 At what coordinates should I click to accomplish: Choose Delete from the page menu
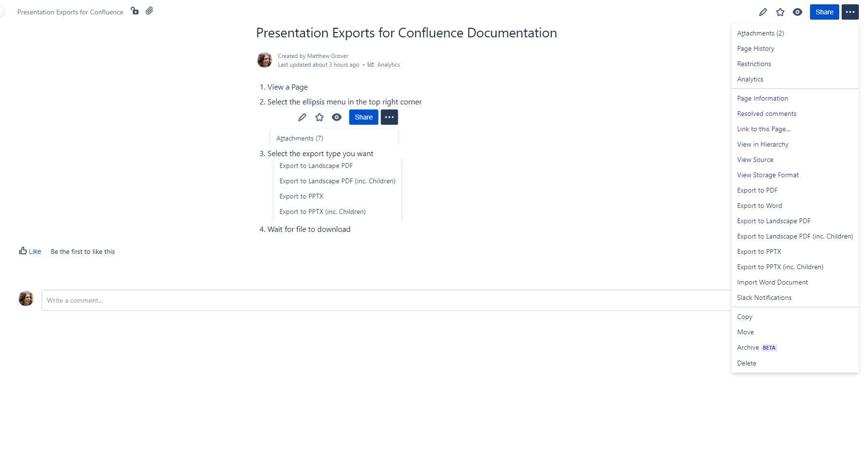click(795, 363)
